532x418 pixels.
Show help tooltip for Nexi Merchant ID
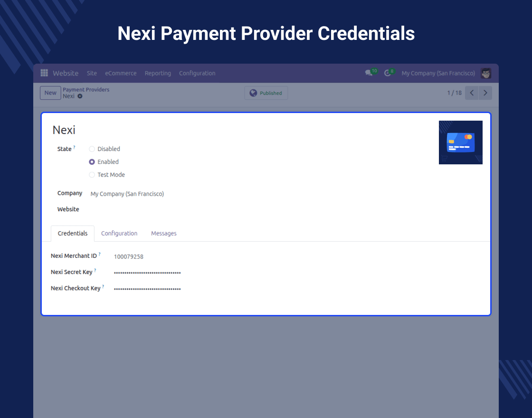coord(99,254)
